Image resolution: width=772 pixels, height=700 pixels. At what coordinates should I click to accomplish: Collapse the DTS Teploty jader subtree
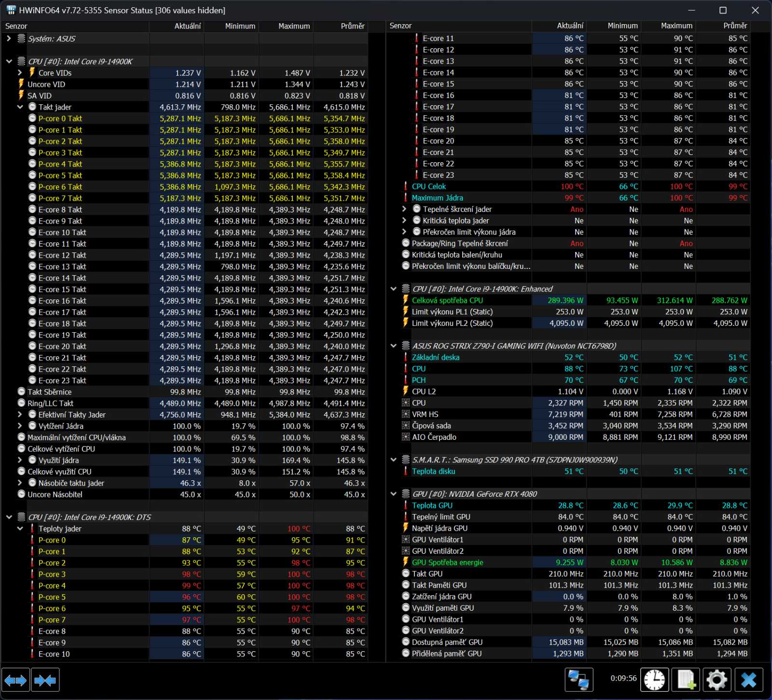point(20,529)
